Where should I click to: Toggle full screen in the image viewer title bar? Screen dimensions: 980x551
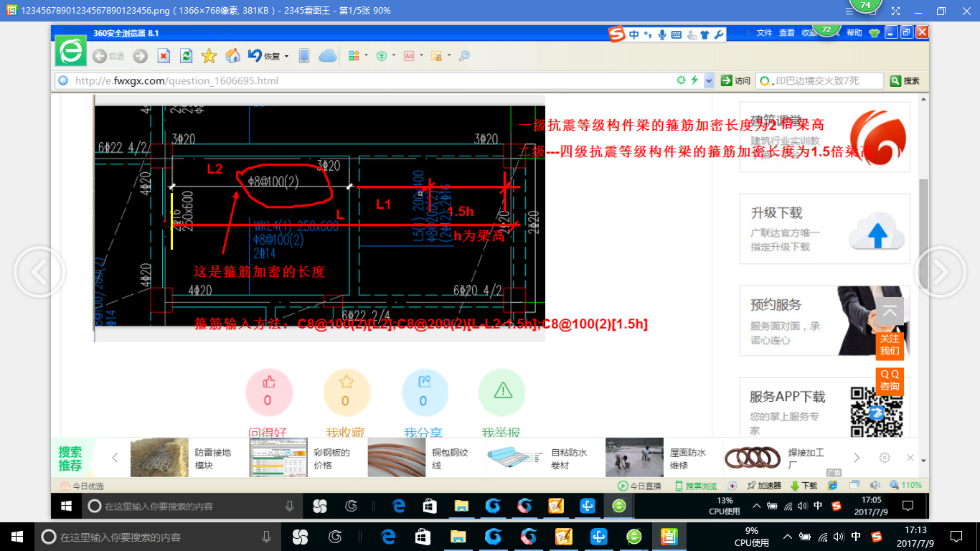pyautogui.click(x=895, y=11)
